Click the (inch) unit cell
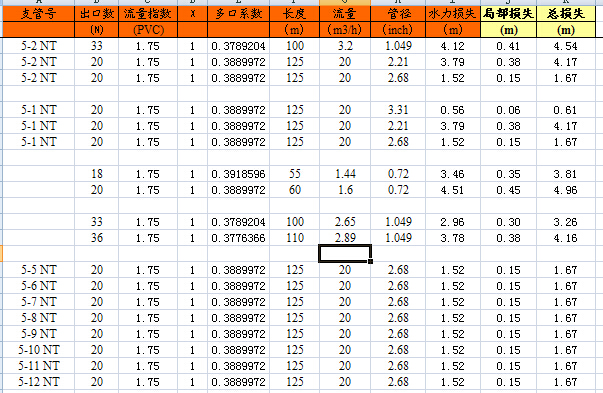This screenshot has width=603, height=393. click(398, 30)
